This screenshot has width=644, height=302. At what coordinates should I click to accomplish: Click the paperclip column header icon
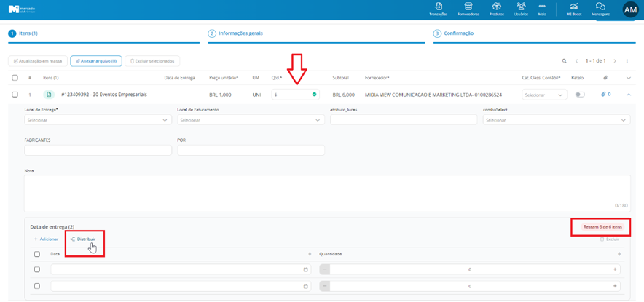[605, 78]
